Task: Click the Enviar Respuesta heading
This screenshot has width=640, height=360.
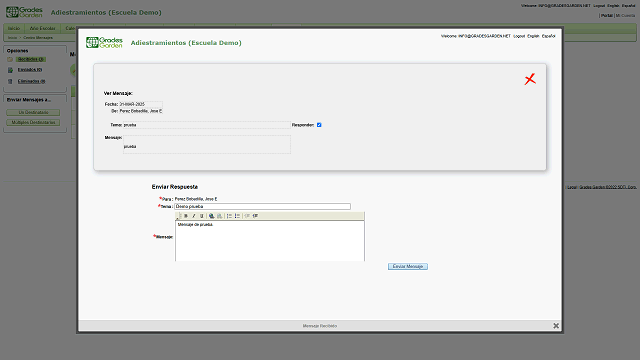Action: [x=175, y=187]
